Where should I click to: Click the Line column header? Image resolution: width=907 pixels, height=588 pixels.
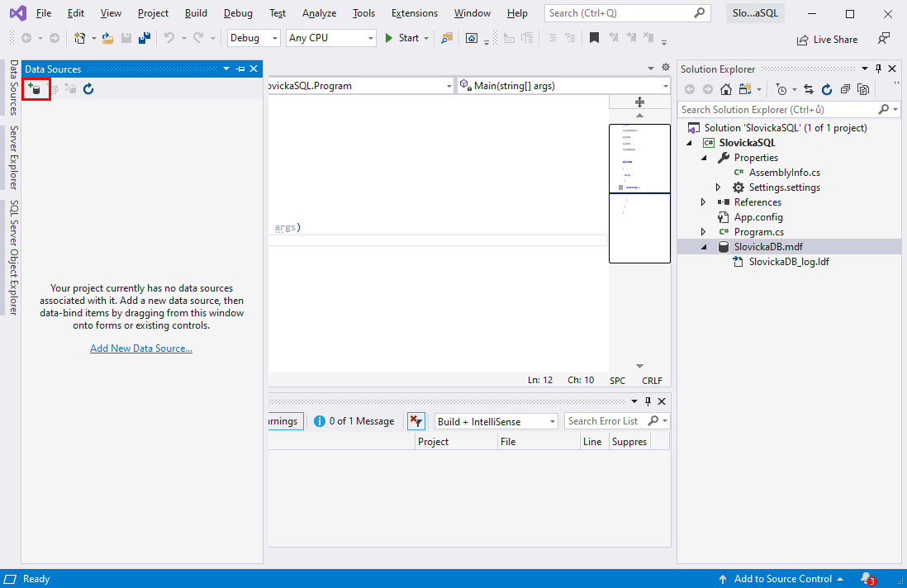[594, 442]
